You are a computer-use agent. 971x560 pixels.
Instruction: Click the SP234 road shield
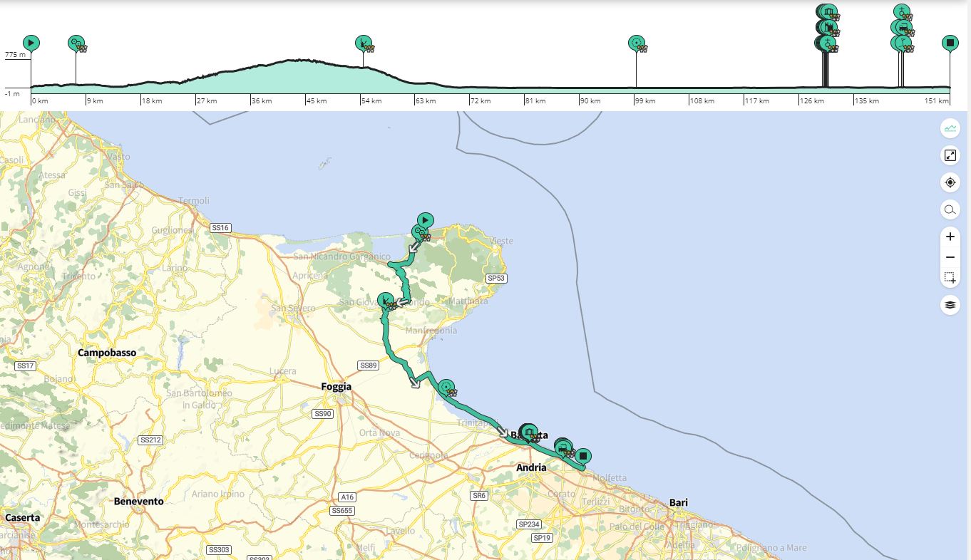529,524
